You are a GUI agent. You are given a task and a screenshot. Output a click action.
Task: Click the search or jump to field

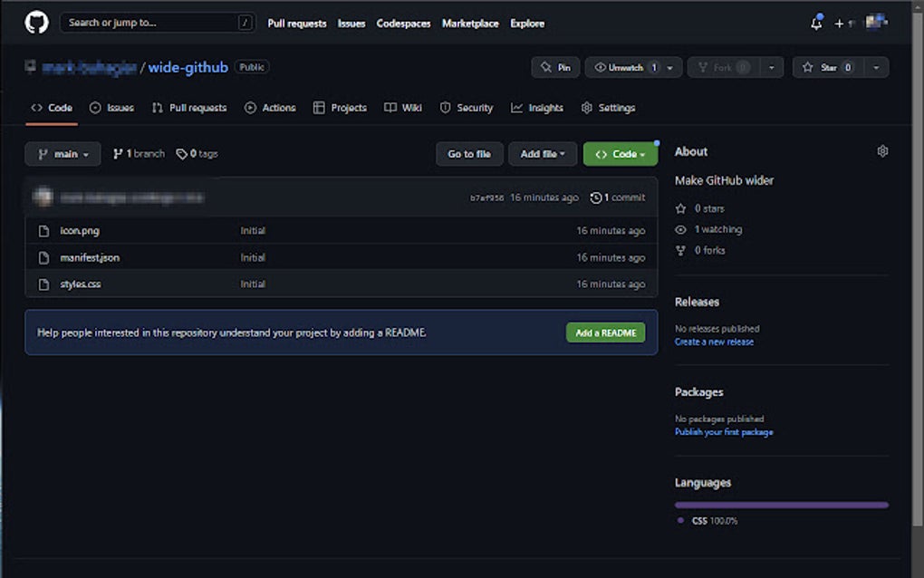tap(154, 22)
